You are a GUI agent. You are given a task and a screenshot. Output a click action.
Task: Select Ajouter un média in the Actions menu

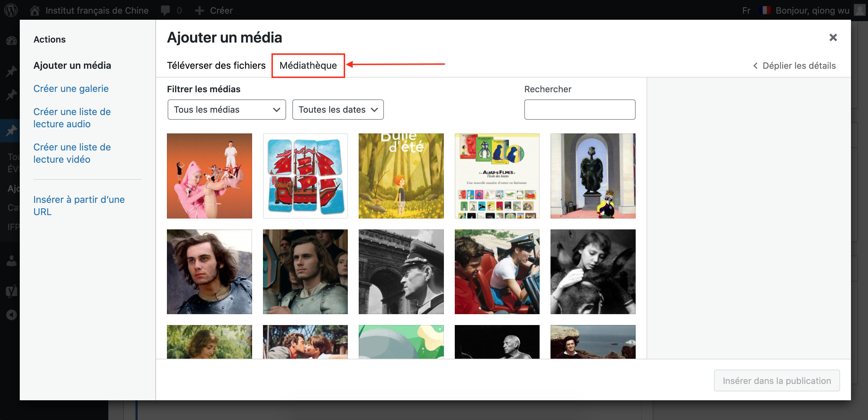pyautogui.click(x=72, y=65)
